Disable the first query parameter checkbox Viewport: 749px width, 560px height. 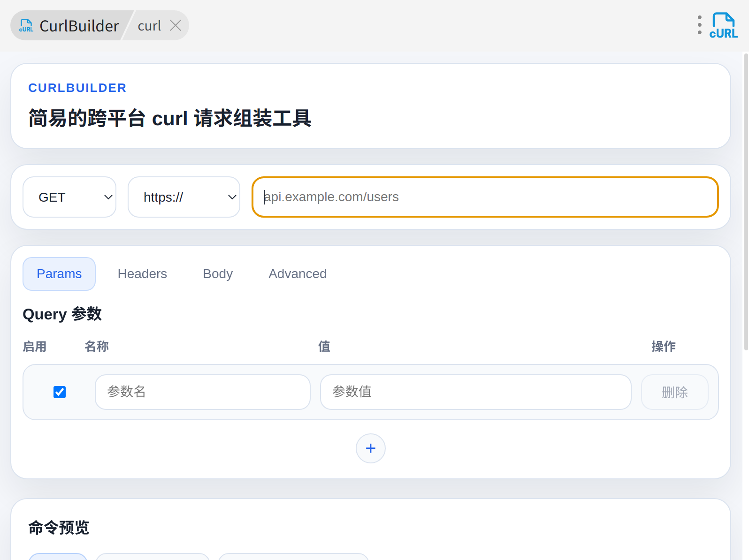tap(60, 392)
